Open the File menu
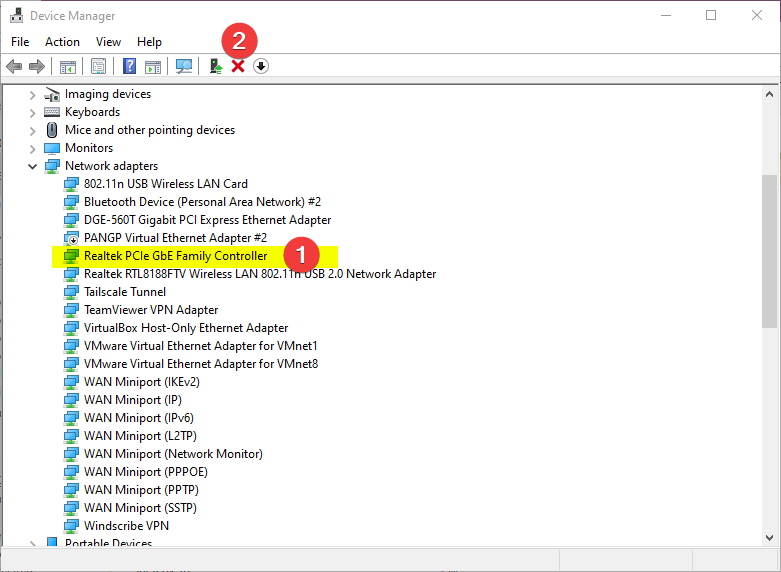This screenshot has height=572, width=781. pos(20,42)
